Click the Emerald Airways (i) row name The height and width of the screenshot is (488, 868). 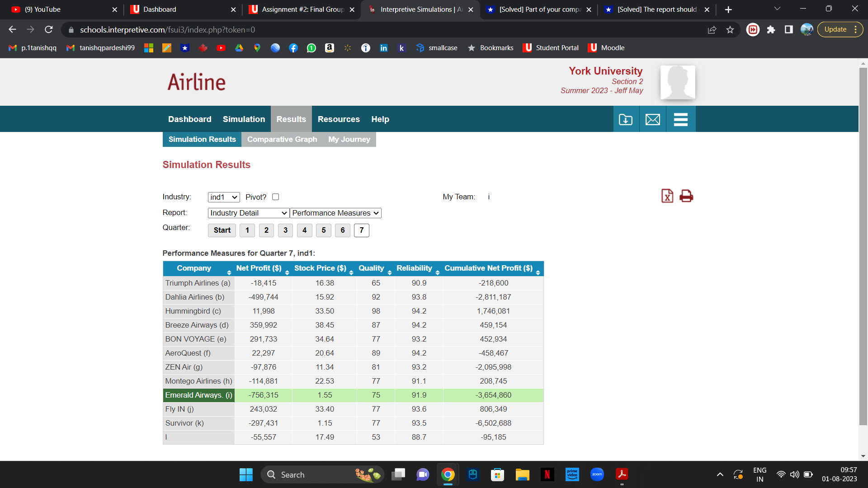198,395
